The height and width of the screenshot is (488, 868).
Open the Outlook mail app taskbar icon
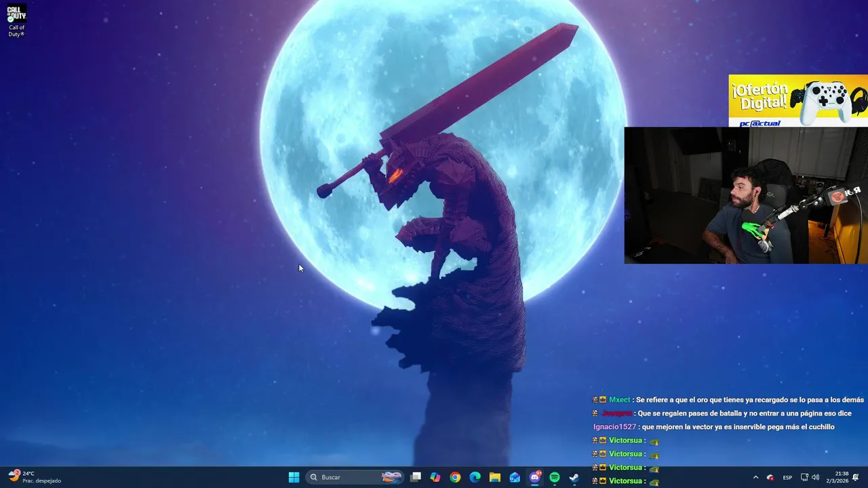click(x=515, y=477)
